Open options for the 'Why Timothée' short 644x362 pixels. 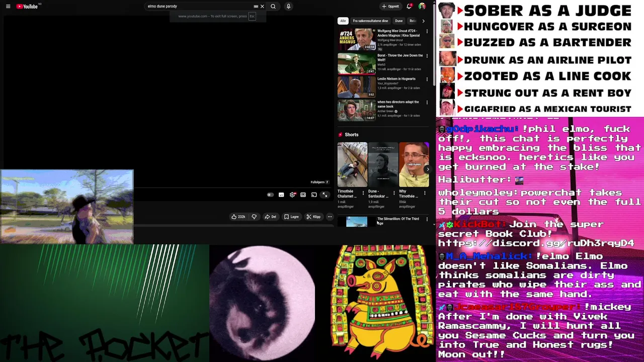click(425, 193)
